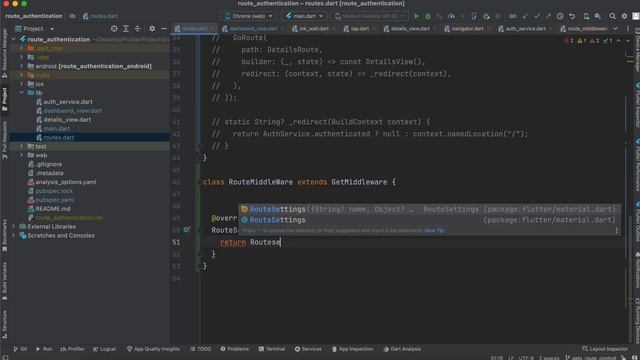Viewport: 640px width, 360px height.
Task: Open Flutter Inspector side panel
Action: tap(637, 104)
